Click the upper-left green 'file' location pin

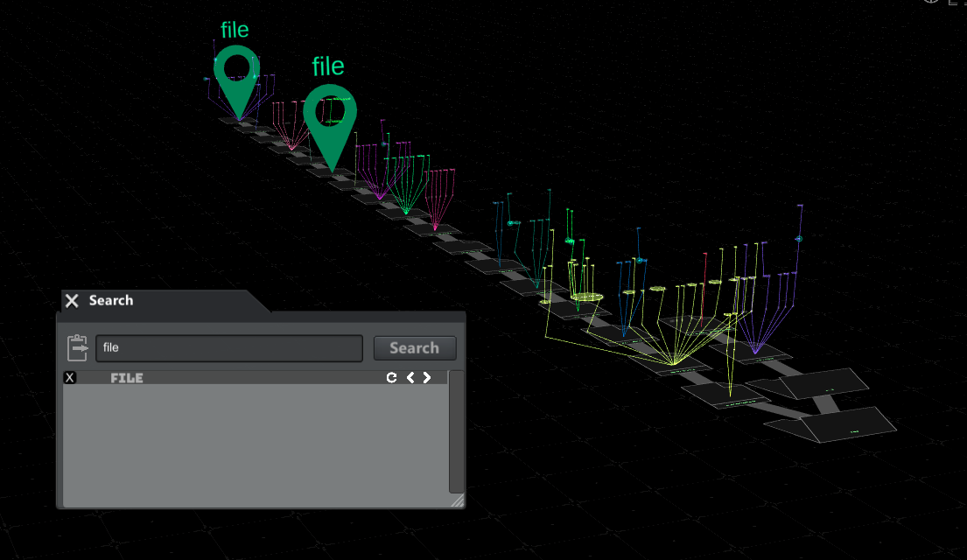pyautogui.click(x=237, y=80)
